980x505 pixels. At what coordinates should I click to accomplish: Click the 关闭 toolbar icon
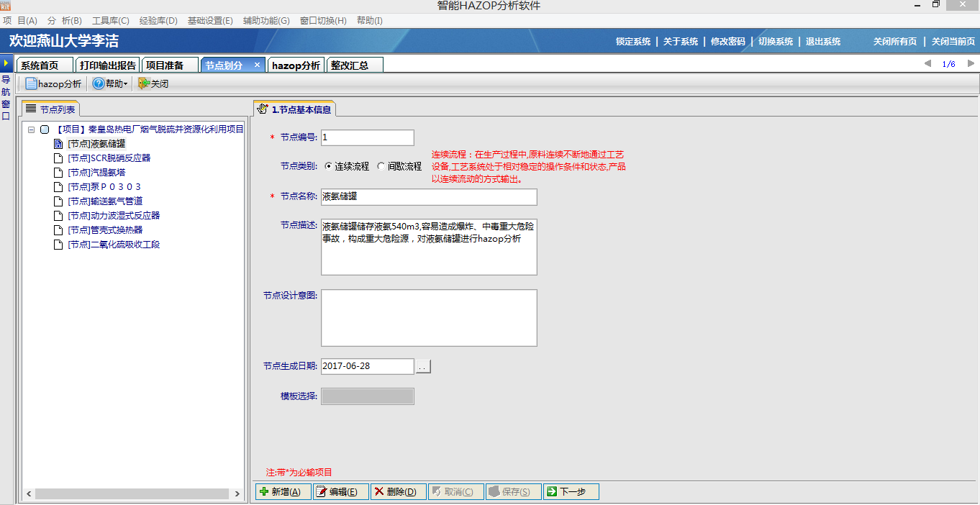[144, 83]
